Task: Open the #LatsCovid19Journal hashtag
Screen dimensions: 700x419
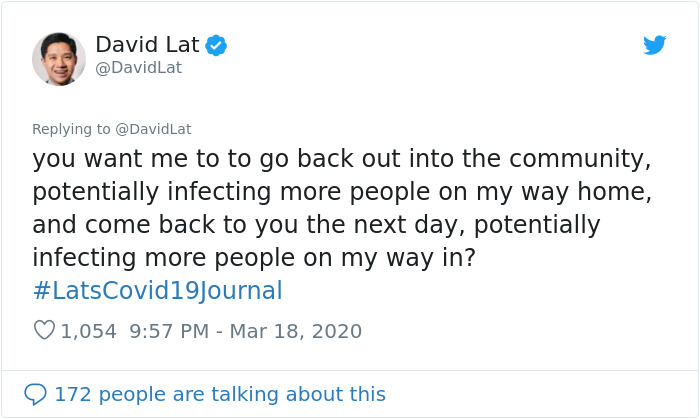Action: click(x=157, y=291)
